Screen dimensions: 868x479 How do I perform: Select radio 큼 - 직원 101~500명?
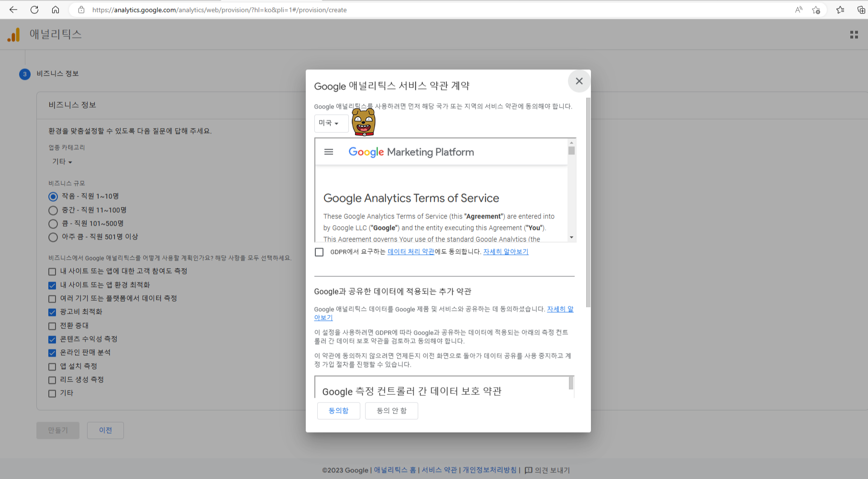[x=53, y=224]
